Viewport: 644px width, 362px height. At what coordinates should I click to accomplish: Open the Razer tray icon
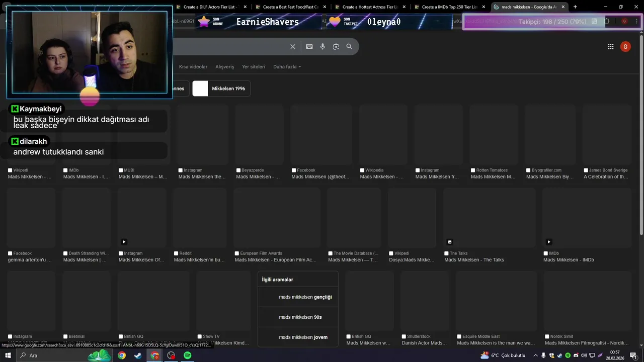pyautogui.click(x=568, y=355)
